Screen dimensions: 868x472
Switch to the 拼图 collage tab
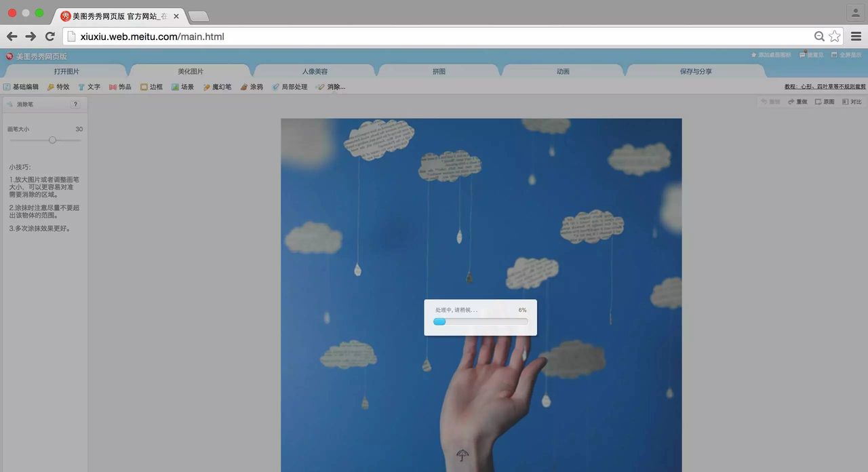[x=439, y=71]
